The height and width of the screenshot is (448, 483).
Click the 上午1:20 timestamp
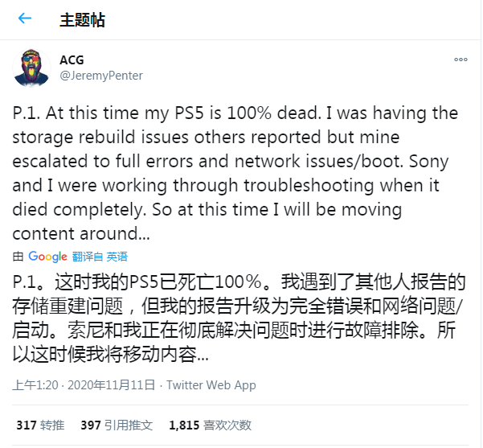click(35, 384)
